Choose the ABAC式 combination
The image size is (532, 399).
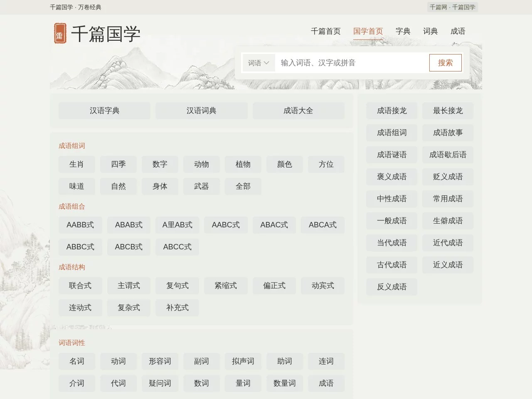[x=274, y=225]
